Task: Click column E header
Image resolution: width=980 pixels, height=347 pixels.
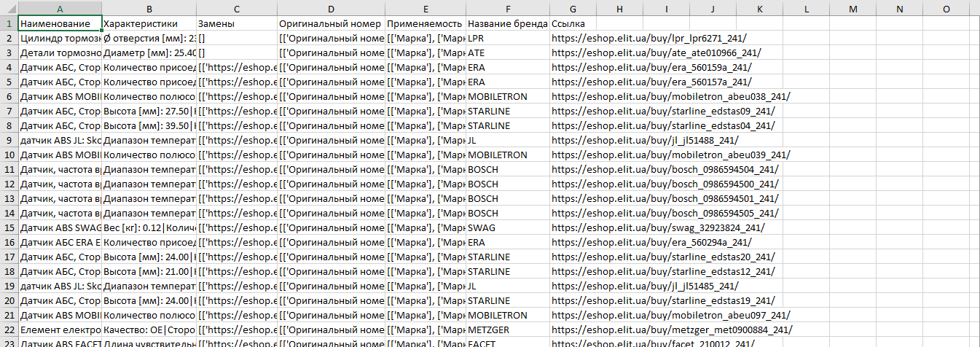Action: [426, 8]
